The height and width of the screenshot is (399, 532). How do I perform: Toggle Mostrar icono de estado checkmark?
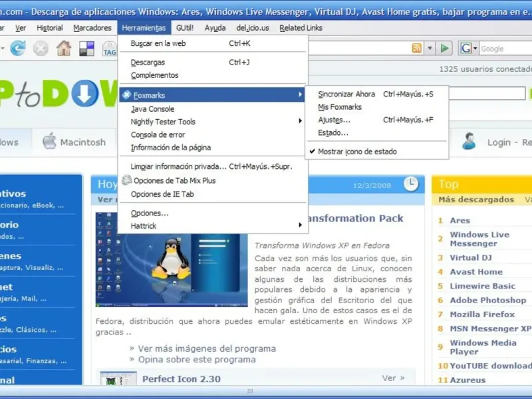[x=313, y=152]
